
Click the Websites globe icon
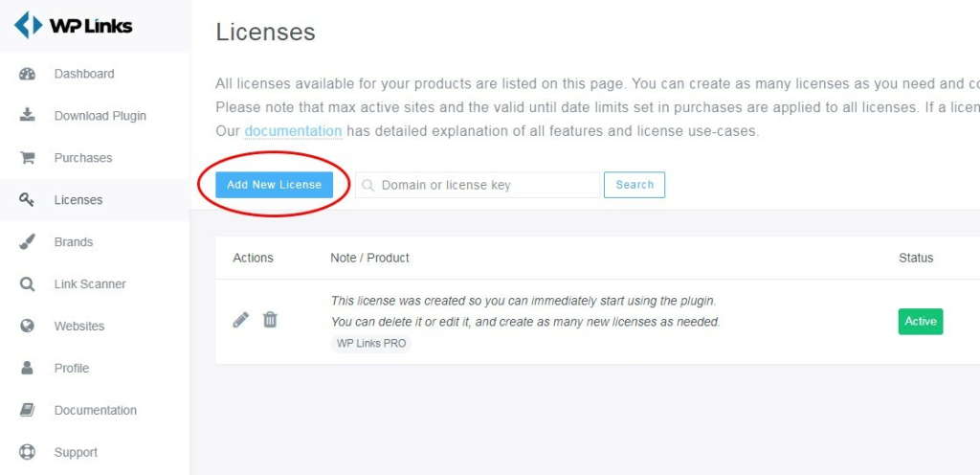click(28, 327)
